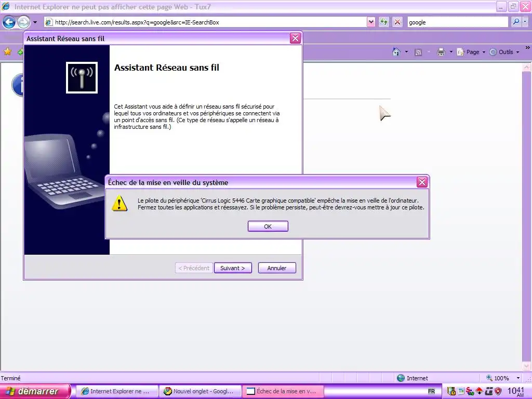The width and height of the screenshot is (532, 399).
Task: Click the Internet zone globe icon
Action: click(x=401, y=378)
